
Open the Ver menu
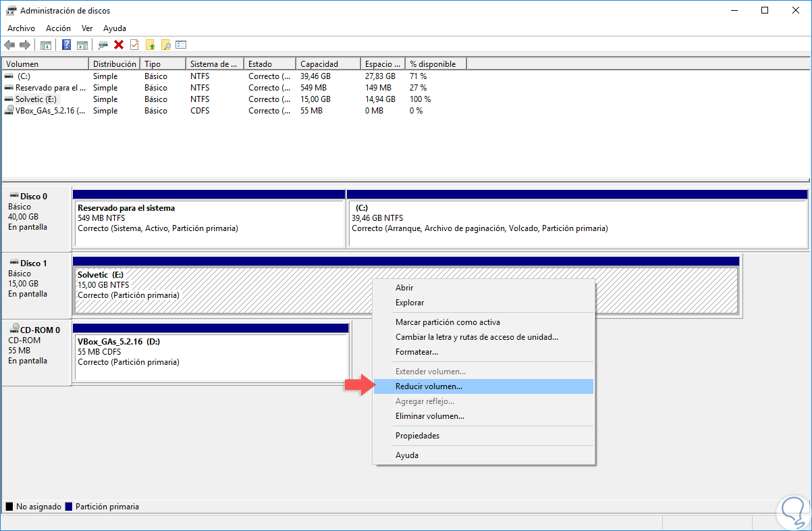tap(87, 28)
